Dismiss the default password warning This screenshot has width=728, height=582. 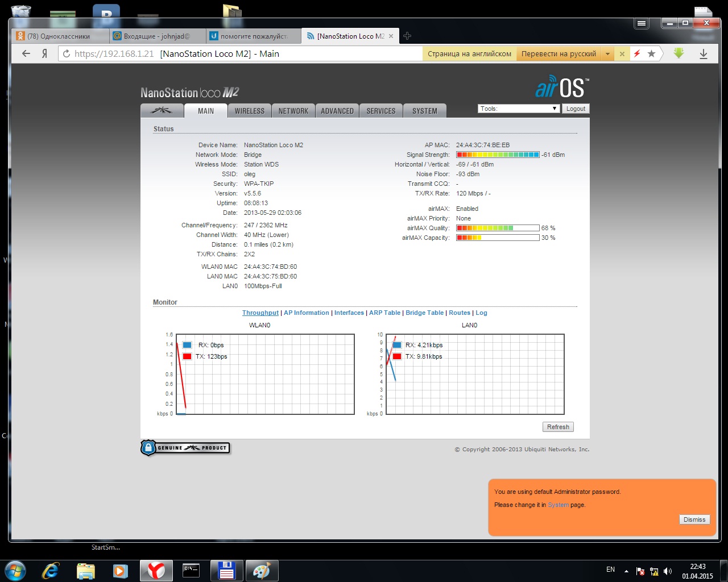pyautogui.click(x=694, y=519)
